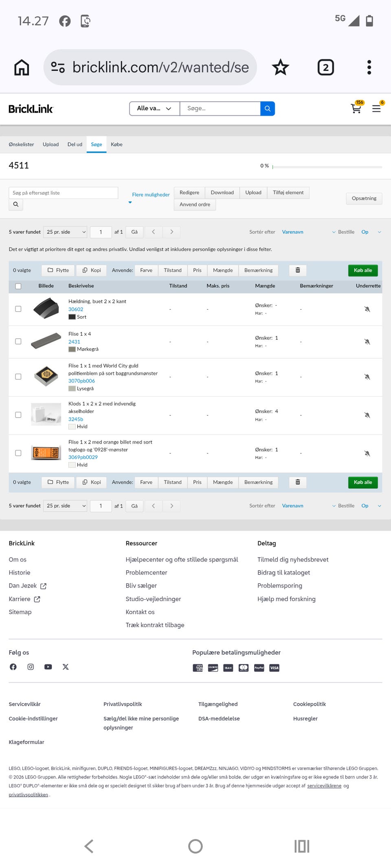Viewport: 391px width, 868px height.
Task: Switch to the Købe tab
Action: pos(116,144)
